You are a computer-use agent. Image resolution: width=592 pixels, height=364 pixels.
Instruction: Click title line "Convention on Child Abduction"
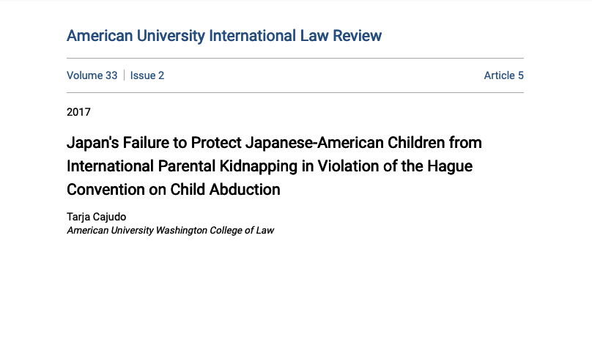click(x=174, y=189)
